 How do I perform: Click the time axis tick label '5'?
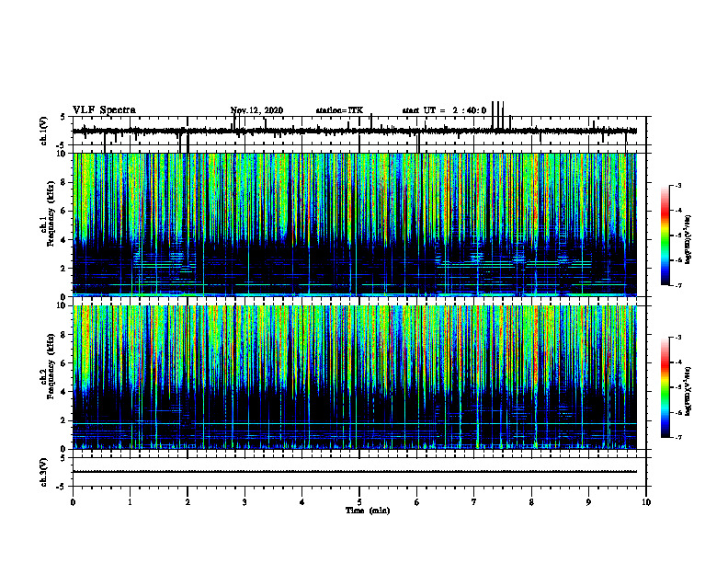pos(359,502)
